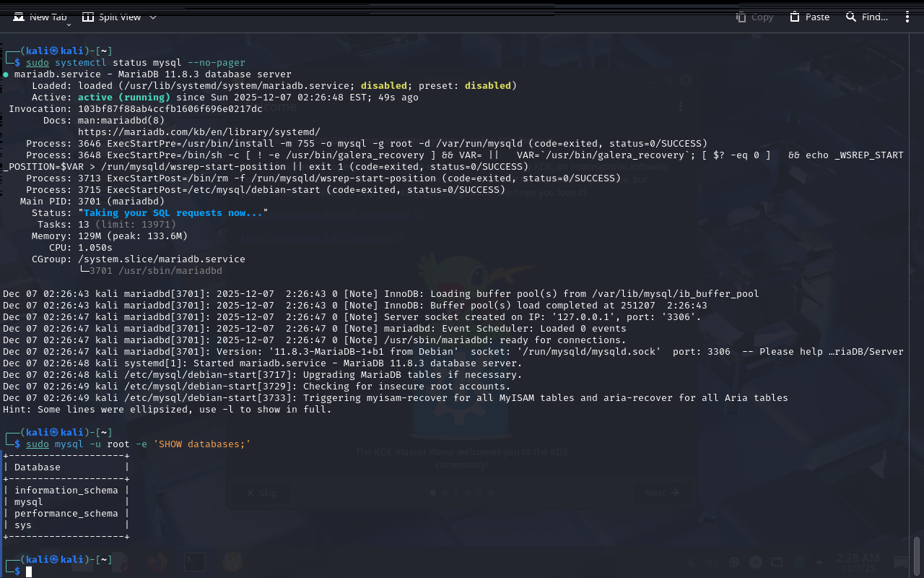
Task: Paste clipboard using the Paste button
Action: (809, 17)
